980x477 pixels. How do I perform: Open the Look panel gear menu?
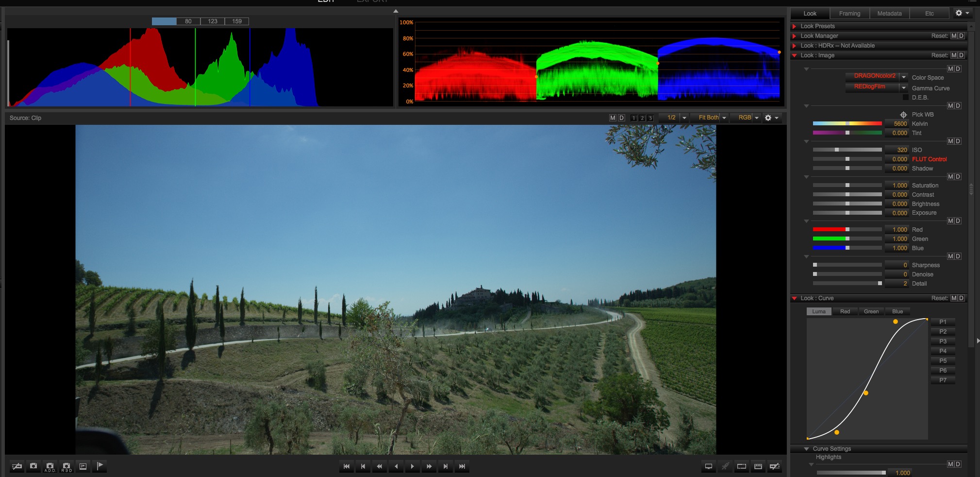point(962,13)
